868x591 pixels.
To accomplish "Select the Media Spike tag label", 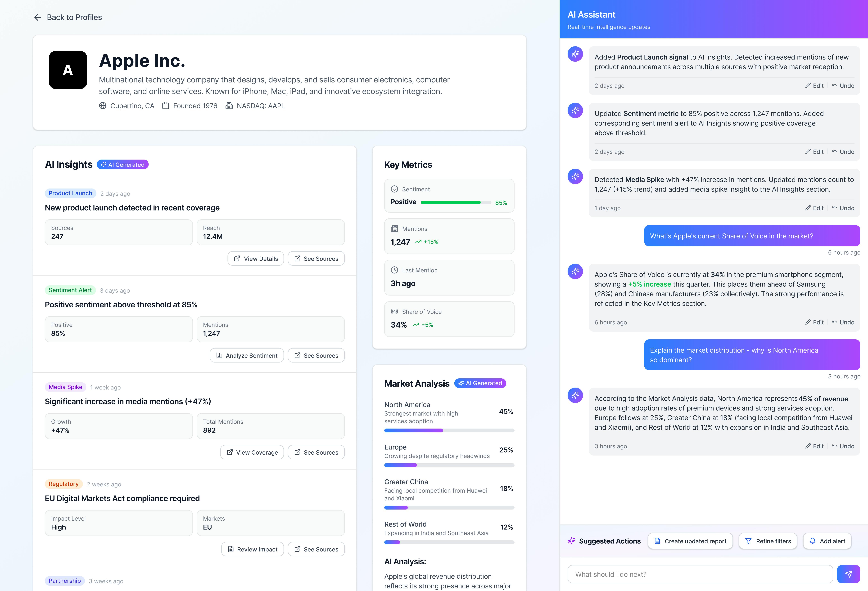I will pyautogui.click(x=65, y=387).
